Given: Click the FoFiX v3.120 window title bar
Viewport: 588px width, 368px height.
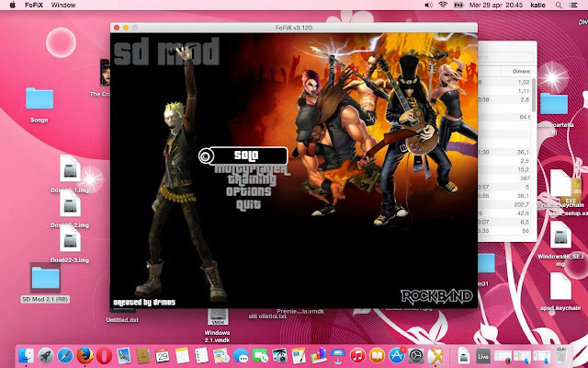Looking at the screenshot, I should click(294, 28).
